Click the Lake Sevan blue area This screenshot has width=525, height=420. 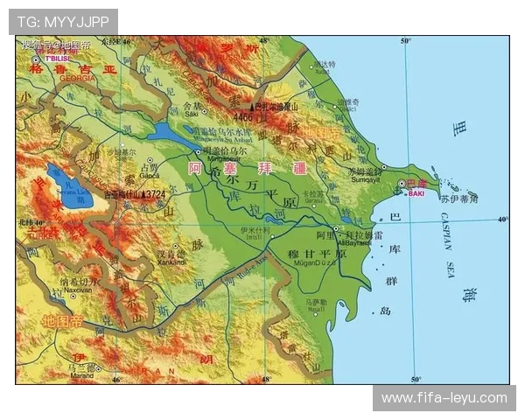tap(68, 185)
